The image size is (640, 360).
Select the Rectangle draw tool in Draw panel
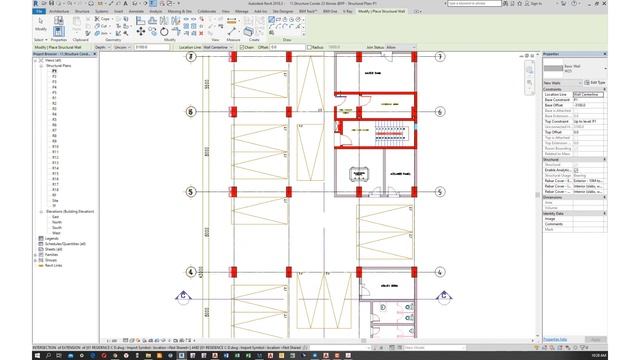[278, 19]
